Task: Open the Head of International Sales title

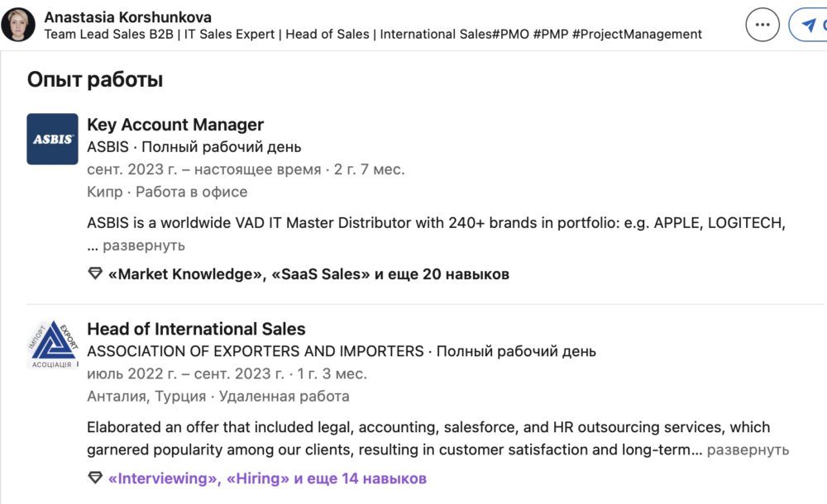Action: (x=196, y=330)
